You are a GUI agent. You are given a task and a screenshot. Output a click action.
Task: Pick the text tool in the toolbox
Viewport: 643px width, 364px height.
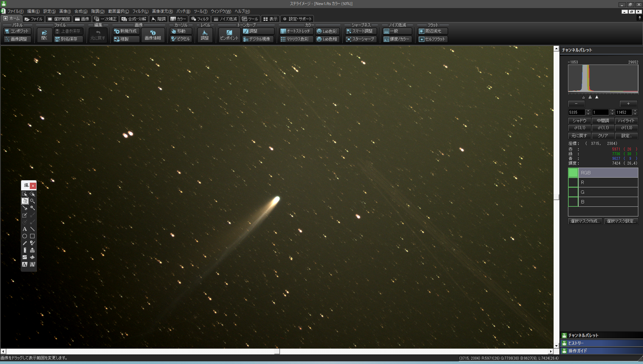[24, 229]
